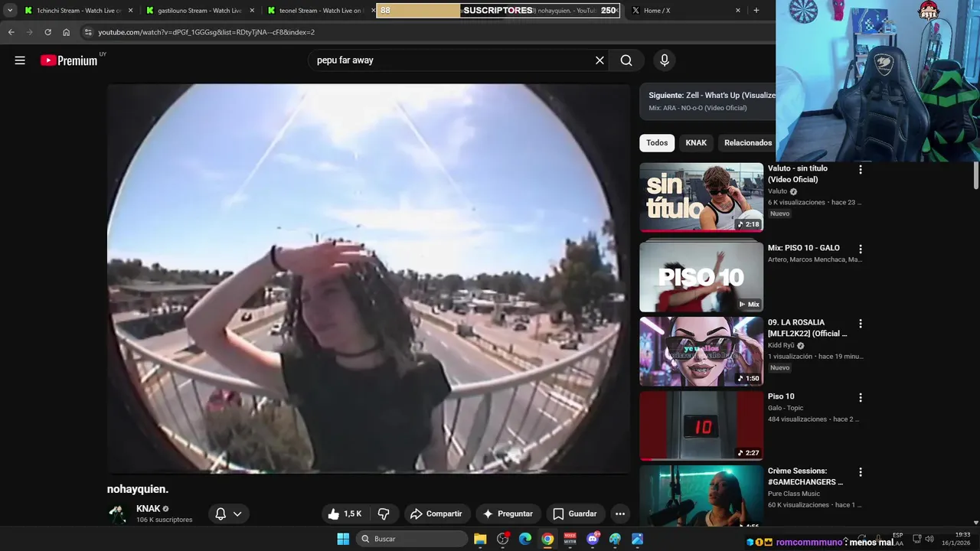
Task: Open the KNAK channel avatar
Action: click(x=118, y=514)
